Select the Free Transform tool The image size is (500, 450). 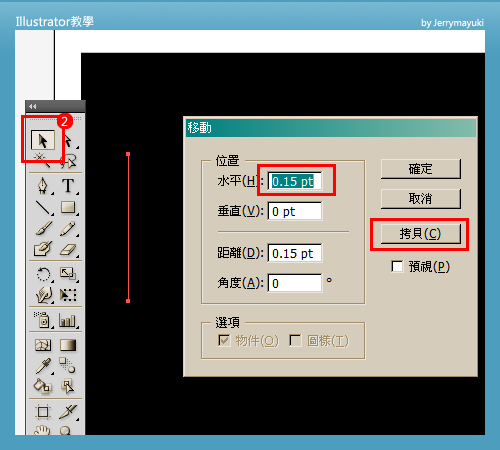click(68, 295)
